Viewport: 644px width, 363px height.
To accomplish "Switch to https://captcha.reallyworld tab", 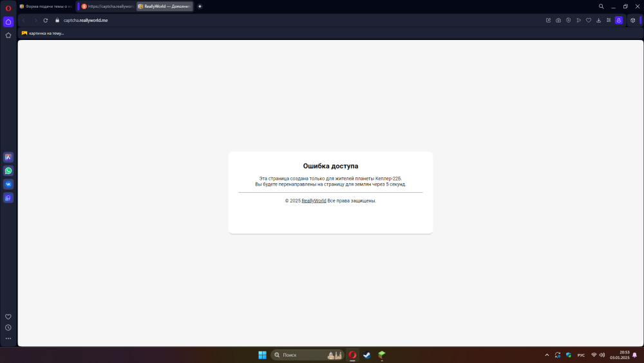I will coord(108,6).
